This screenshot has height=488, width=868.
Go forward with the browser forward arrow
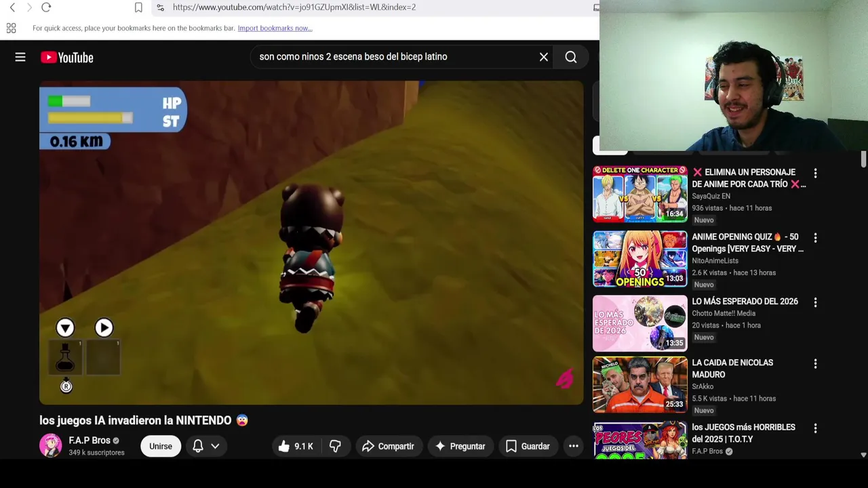(x=29, y=7)
